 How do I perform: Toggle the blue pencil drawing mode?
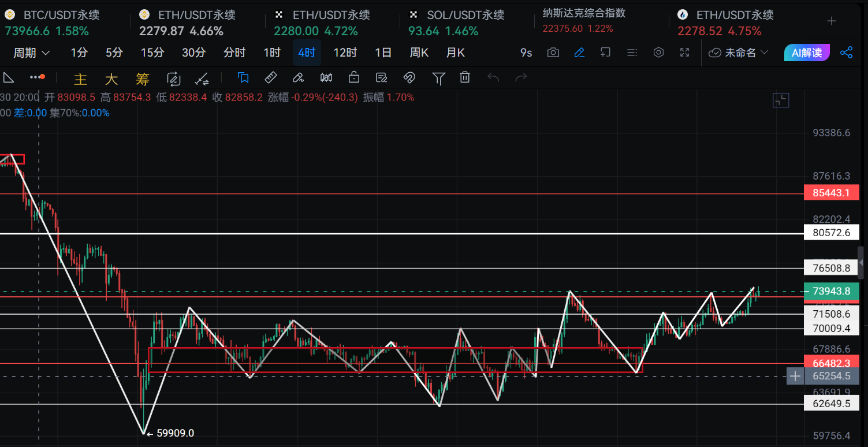[x=579, y=53]
